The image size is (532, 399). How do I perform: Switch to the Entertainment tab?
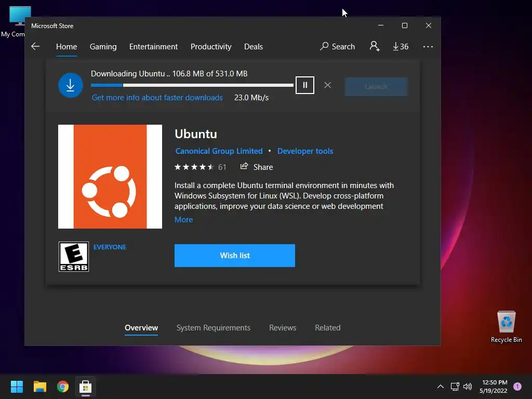[x=153, y=46]
